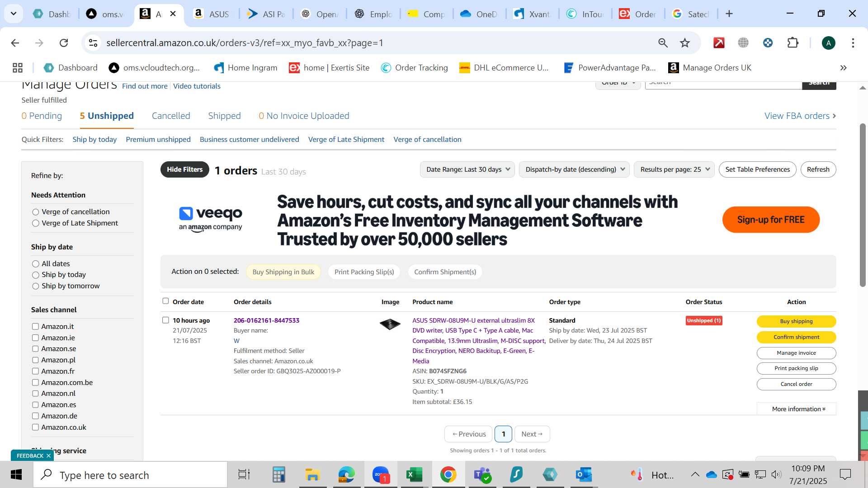Bookmark this page with star icon
The width and height of the screenshot is (868, 488).
685,43
